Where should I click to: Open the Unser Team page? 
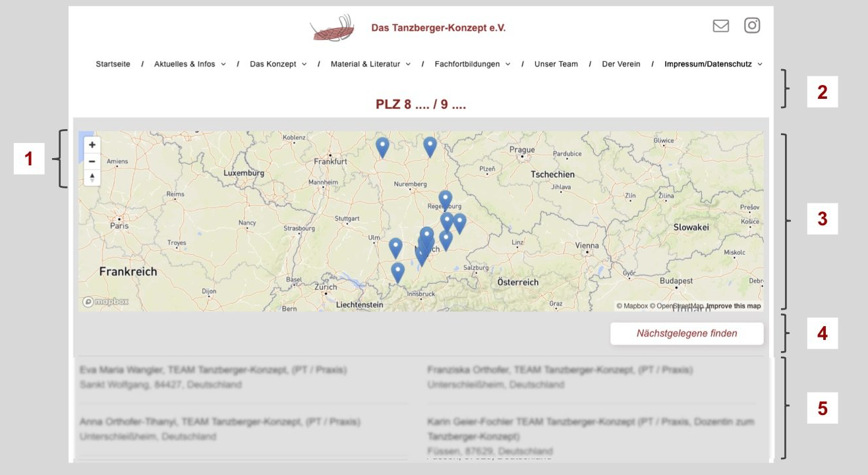[556, 65]
